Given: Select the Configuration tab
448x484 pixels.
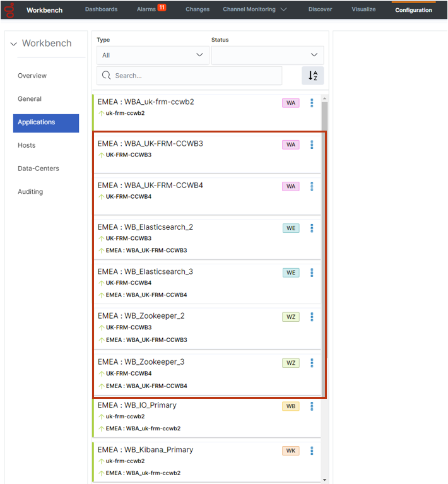Looking at the screenshot, I should [x=413, y=10].
